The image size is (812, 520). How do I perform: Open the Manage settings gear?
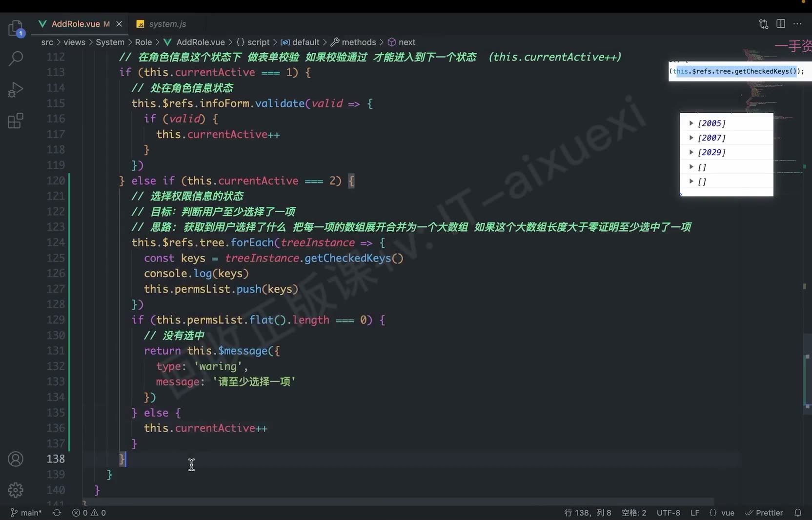tap(16, 490)
